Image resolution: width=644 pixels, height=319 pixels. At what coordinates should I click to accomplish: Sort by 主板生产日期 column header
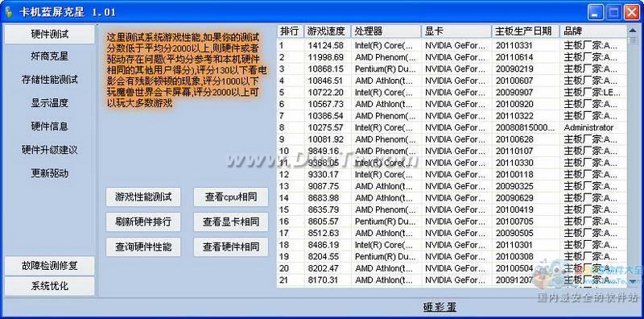point(526,31)
